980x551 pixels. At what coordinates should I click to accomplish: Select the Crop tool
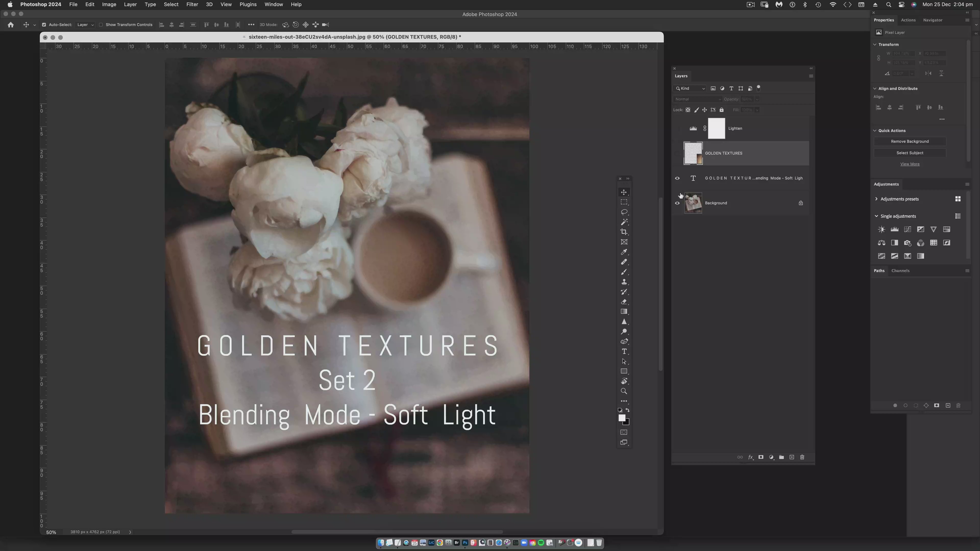click(x=624, y=232)
